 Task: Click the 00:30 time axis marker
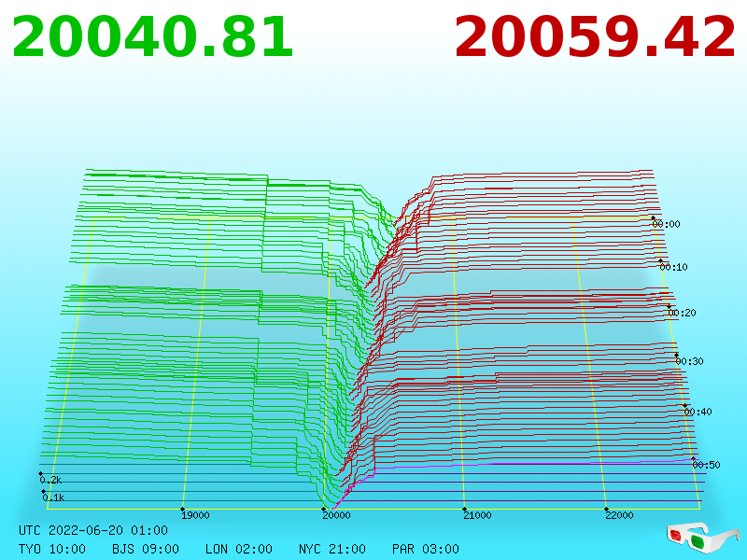[690, 361]
